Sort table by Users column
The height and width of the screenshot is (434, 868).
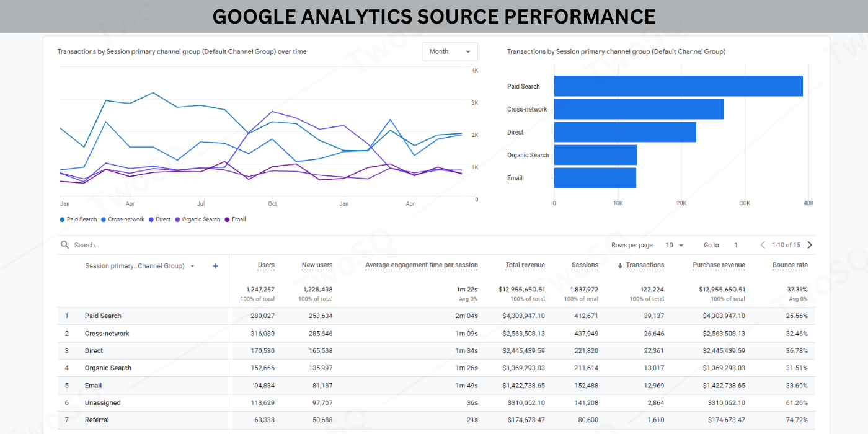point(266,265)
